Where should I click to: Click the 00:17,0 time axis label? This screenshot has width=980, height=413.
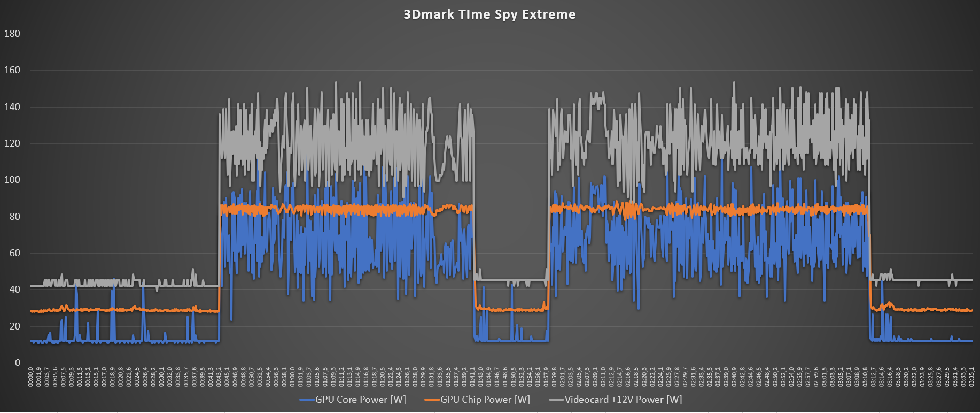coord(104,377)
